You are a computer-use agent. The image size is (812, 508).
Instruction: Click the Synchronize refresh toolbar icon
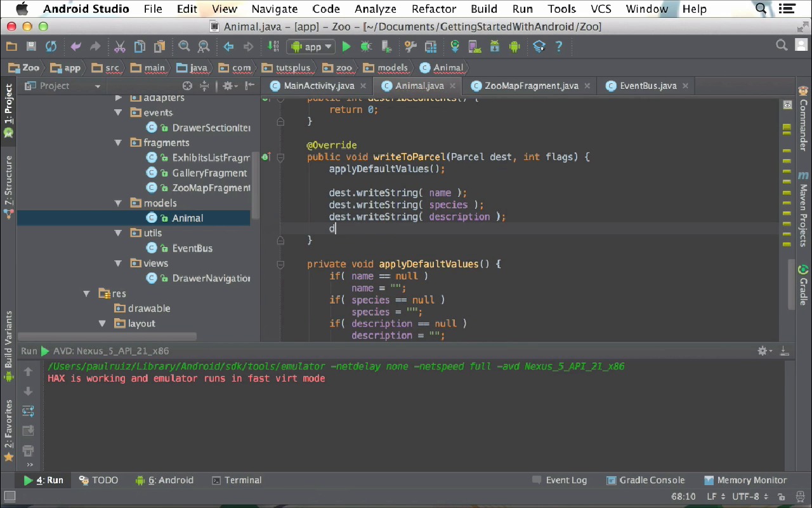[x=51, y=46]
